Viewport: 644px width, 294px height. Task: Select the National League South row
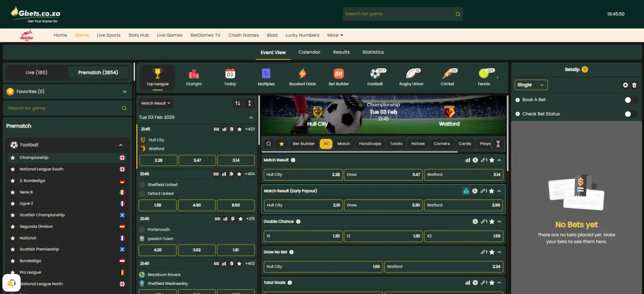point(68,169)
